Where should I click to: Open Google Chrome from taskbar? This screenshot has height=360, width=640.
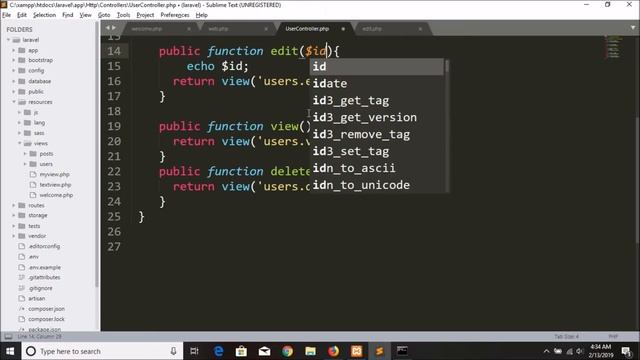pos(287,351)
